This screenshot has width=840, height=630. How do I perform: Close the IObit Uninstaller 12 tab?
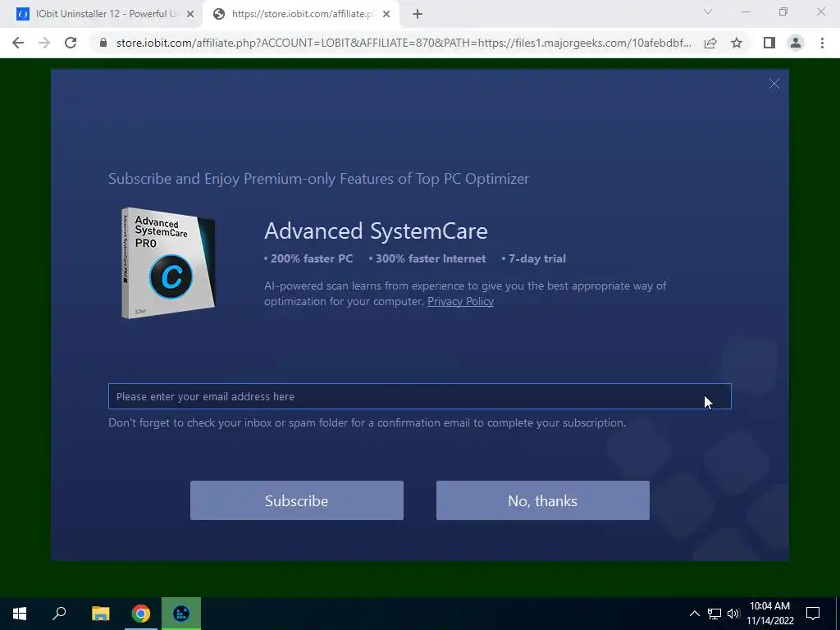(x=190, y=15)
